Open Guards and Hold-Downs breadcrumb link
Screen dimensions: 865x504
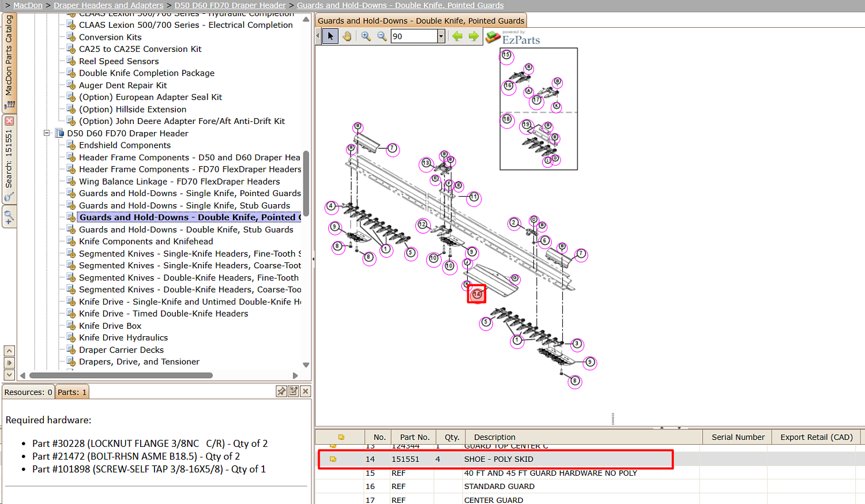click(400, 5)
